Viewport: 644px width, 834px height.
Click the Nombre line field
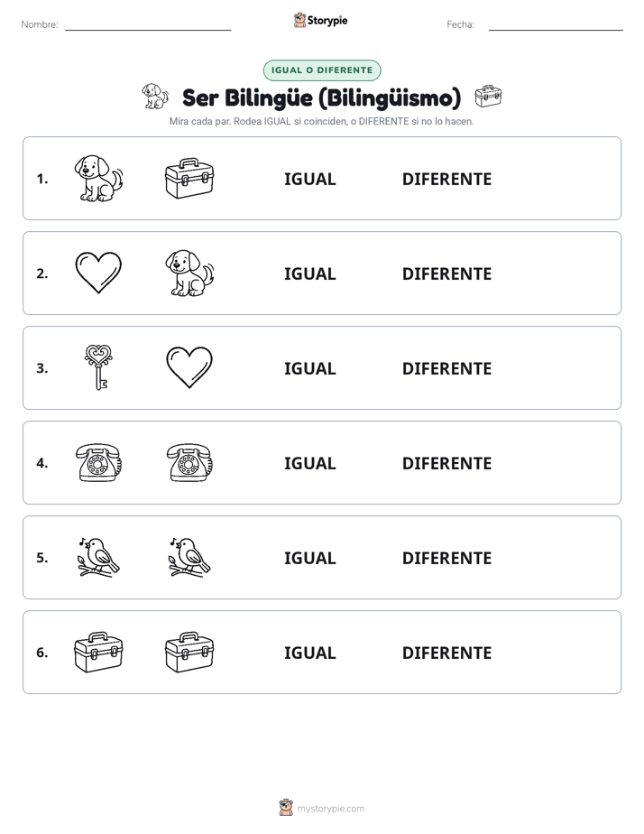click(148, 25)
